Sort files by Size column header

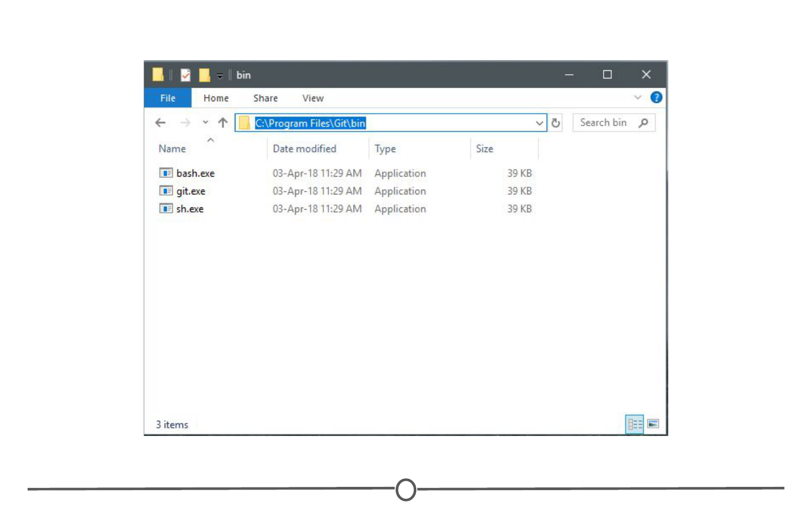pos(484,149)
